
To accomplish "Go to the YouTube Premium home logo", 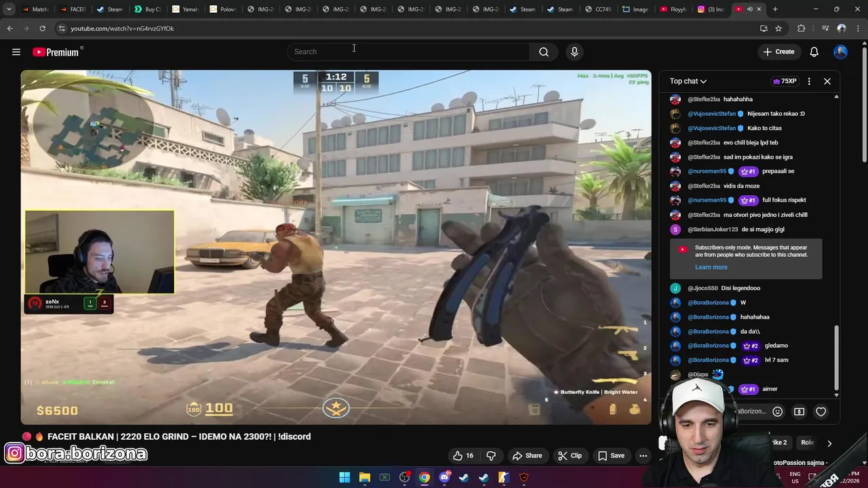I will (x=56, y=52).
